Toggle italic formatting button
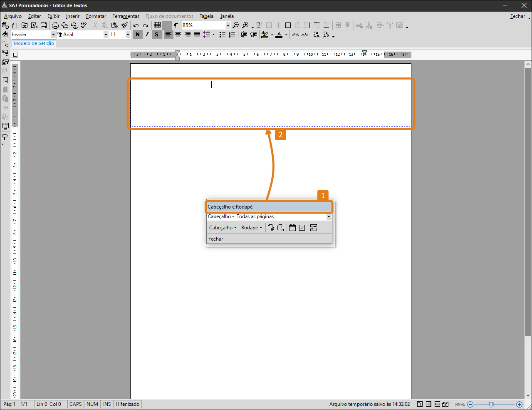The image size is (532, 410). click(147, 35)
